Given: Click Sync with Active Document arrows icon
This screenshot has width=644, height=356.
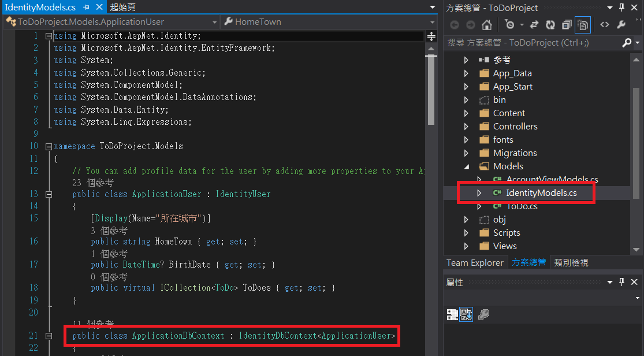Looking at the screenshot, I should [x=534, y=25].
